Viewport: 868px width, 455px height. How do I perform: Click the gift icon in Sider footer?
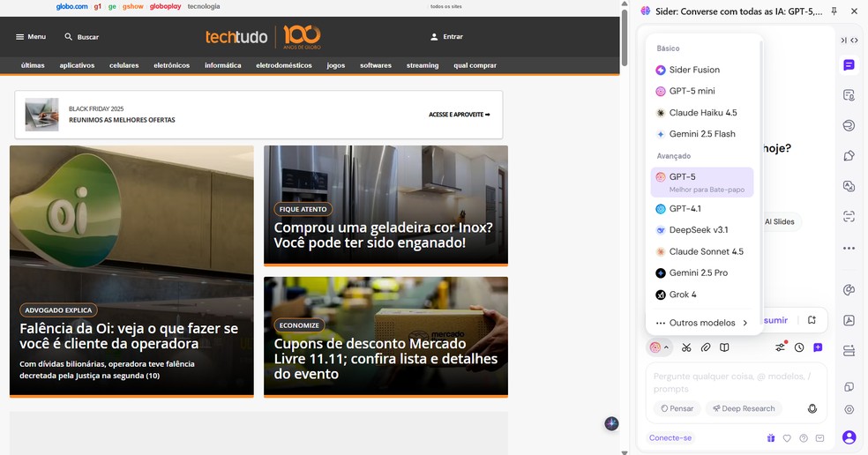point(771,438)
